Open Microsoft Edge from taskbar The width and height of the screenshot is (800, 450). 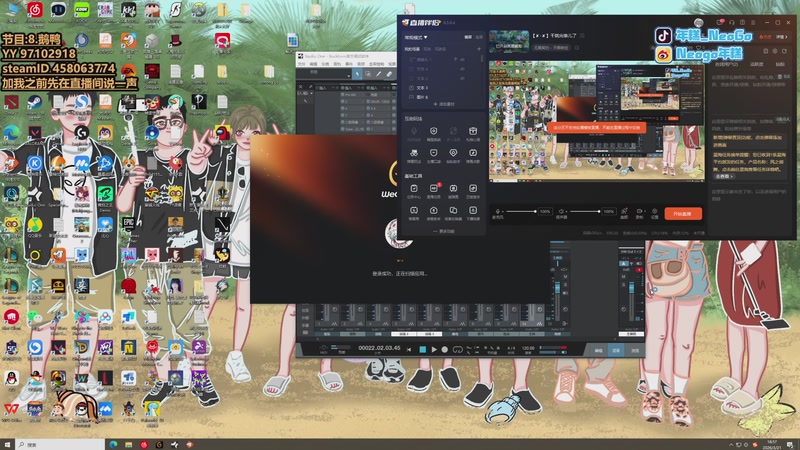(113, 444)
